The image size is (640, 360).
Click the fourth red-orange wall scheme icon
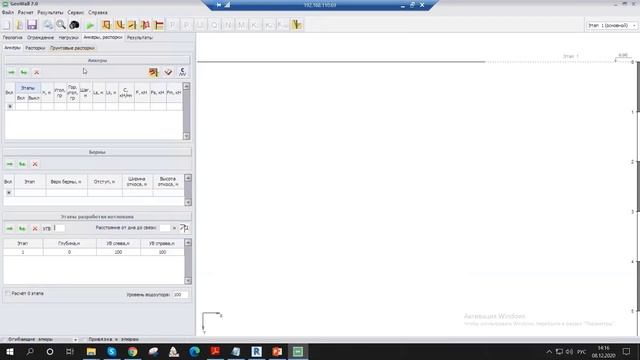click(145, 25)
